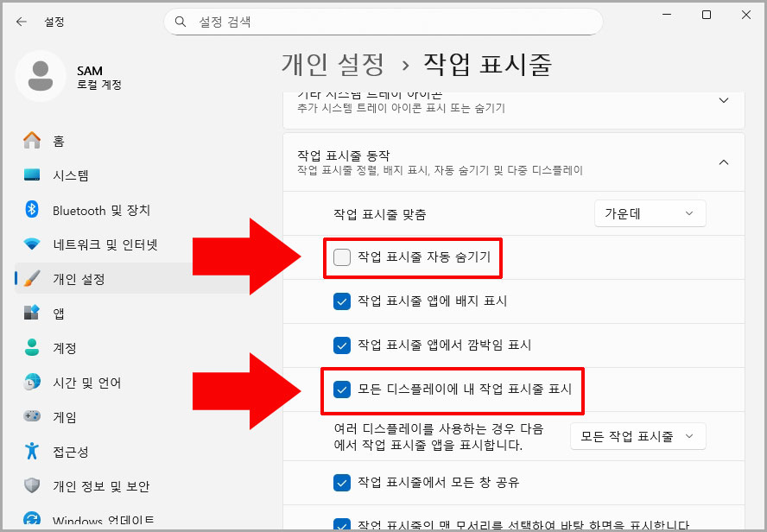Click 개인 설정 in the breadcrumb
Viewport: 767px width, 532px height.
(333, 64)
